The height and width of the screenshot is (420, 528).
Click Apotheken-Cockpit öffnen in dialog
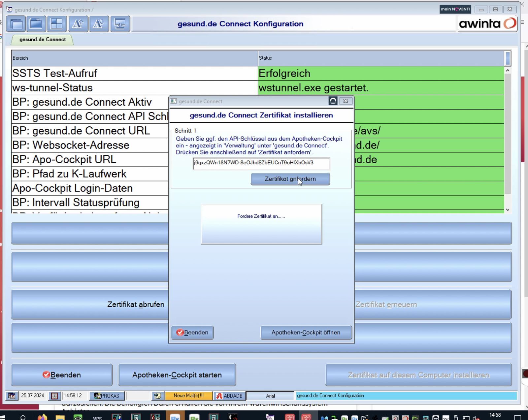306,333
